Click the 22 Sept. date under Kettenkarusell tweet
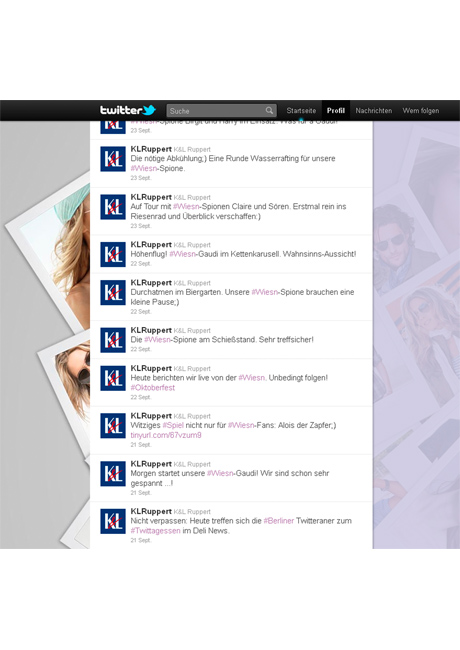 (x=141, y=264)
